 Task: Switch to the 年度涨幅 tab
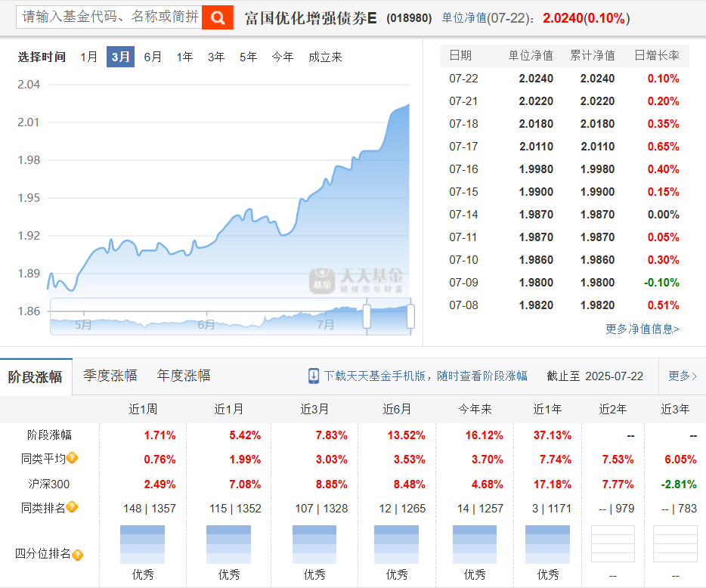[183, 376]
